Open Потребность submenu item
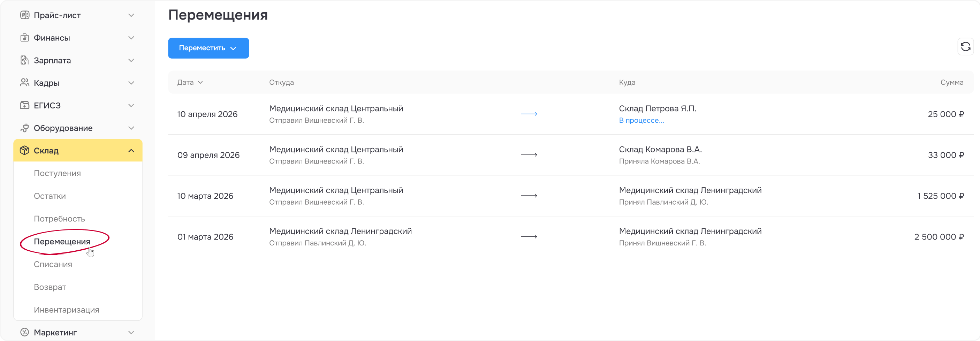The image size is (980, 341). [x=59, y=219]
